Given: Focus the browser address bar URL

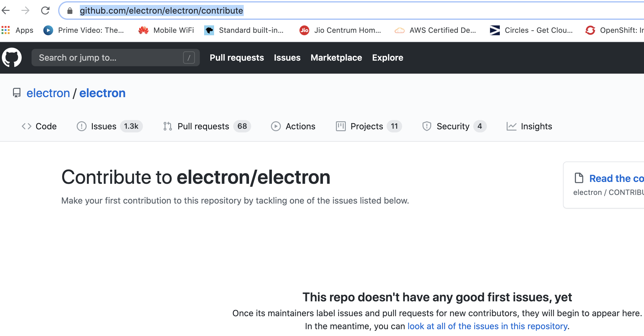Looking at the screenshot, I should [161, 11].
